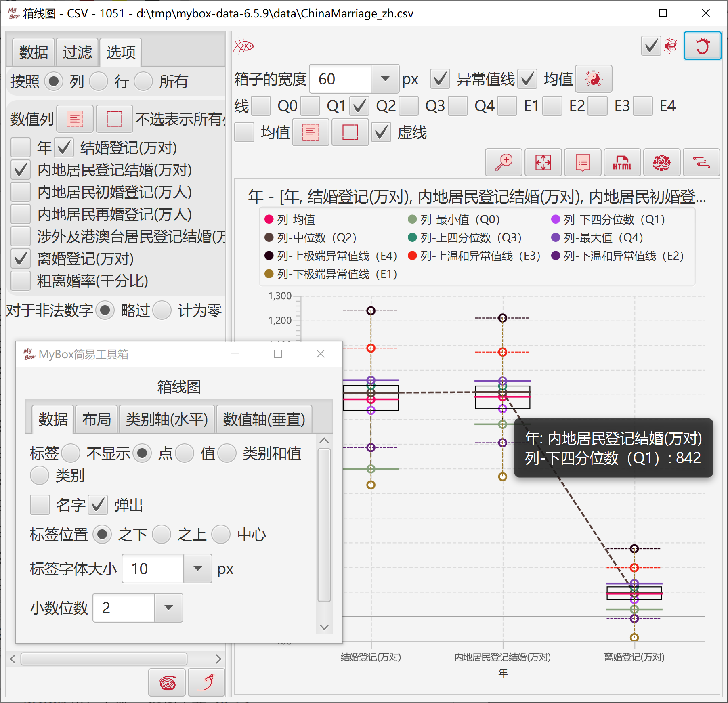Open the 标签字体大小 dropdown arrow

(197, 569)
